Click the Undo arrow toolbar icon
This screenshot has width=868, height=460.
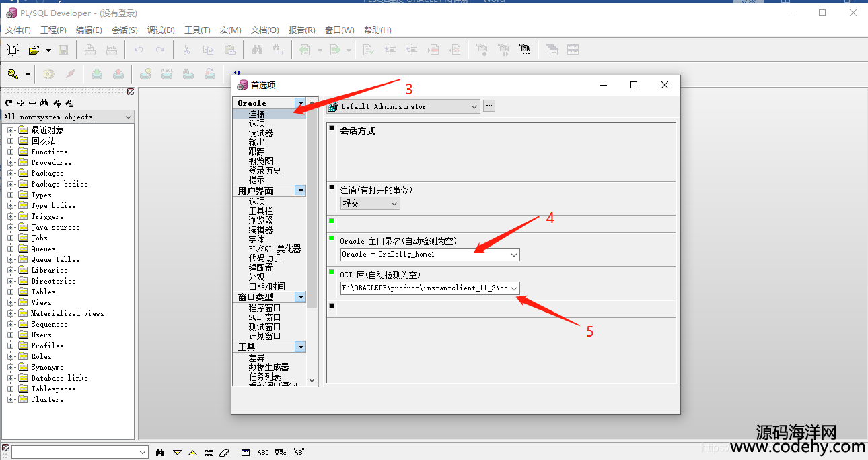point(139,50)
